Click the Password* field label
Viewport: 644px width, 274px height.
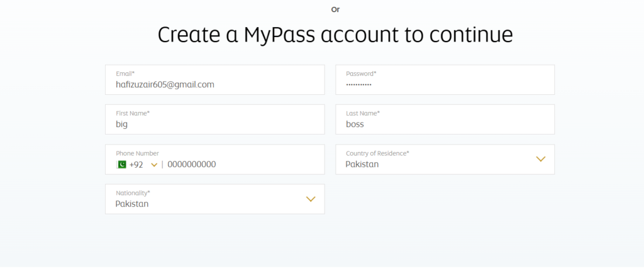tap(361, 74)
